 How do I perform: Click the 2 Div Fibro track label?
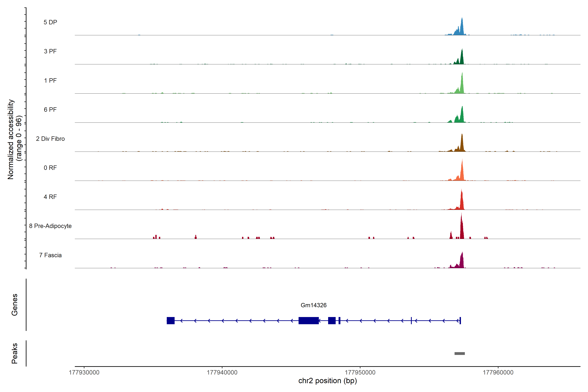50,139
